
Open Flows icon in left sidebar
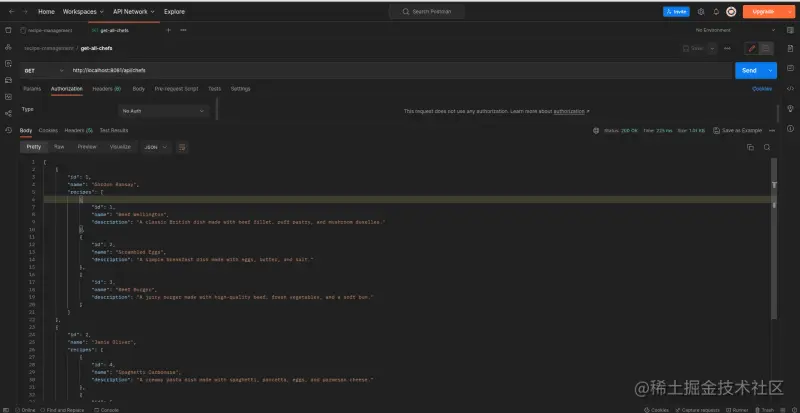(8, 113)
